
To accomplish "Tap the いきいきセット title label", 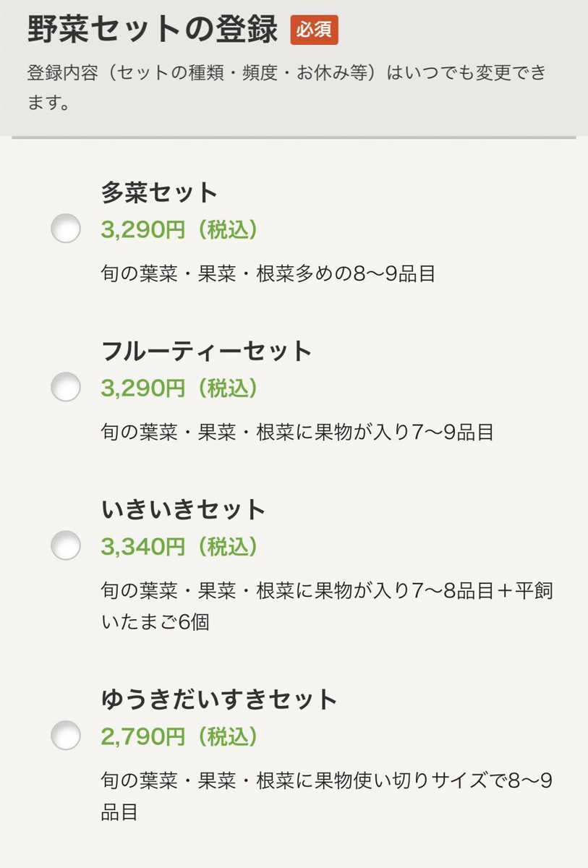I will coord(184,510).
